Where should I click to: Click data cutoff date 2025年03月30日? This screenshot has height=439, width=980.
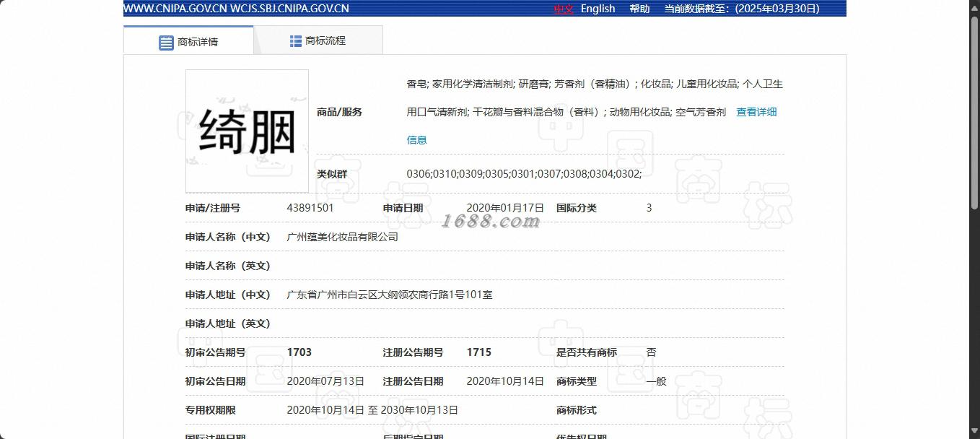(777, 9)
